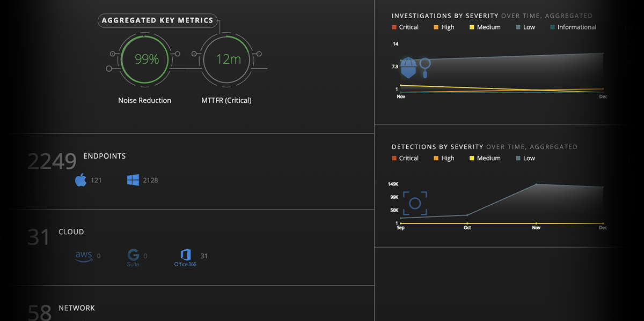This screenshot has width=644, height=321.
Task: Expand the Cloud section
Action: pos(70,232)
